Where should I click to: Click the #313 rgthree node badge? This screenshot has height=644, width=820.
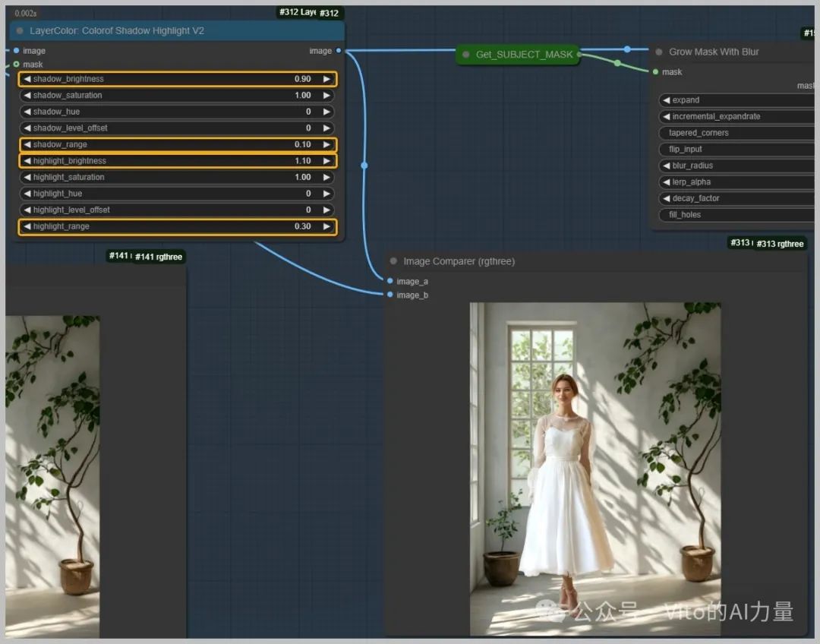click(780, 244)
